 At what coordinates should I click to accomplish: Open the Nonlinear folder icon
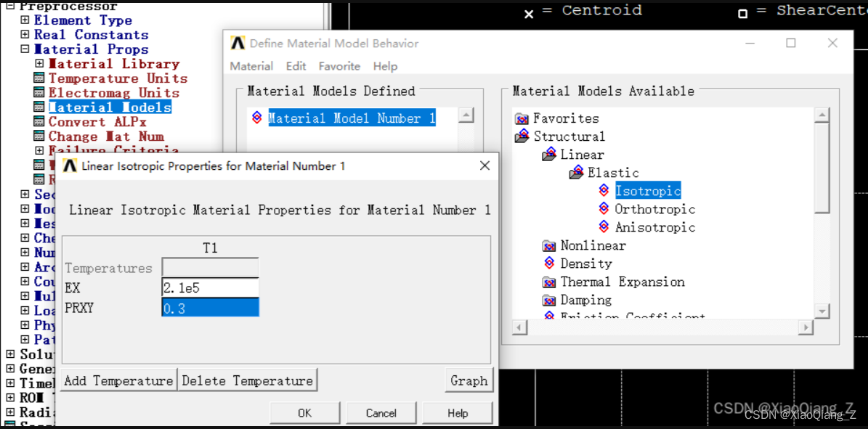click(549, 245)
